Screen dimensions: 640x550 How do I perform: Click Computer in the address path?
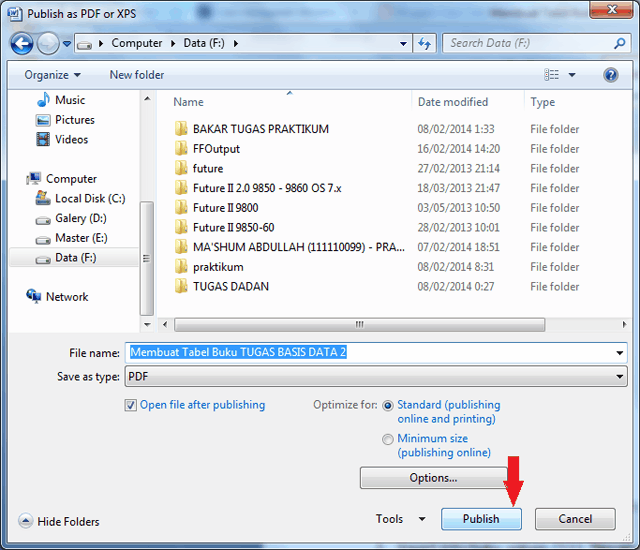click(x=137, y=43)
